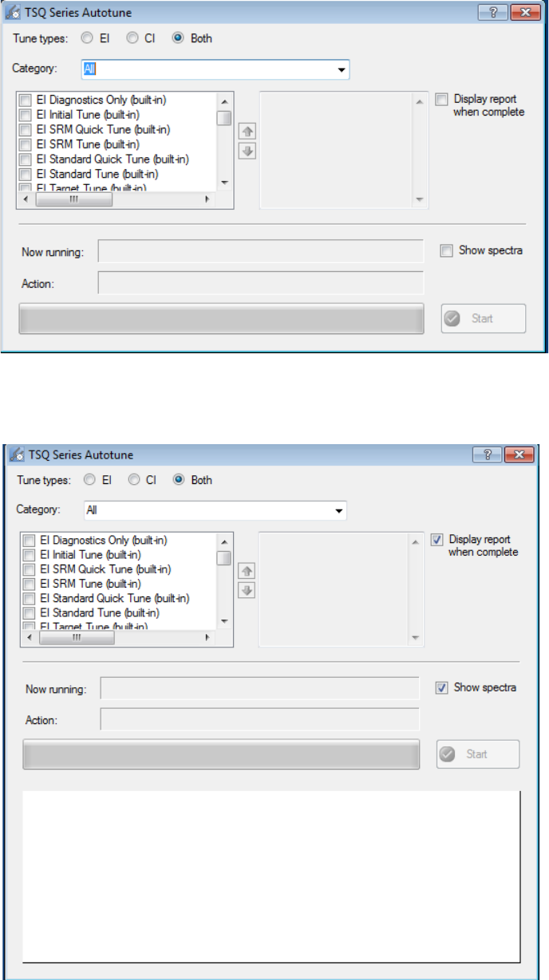Check EI Standard Tune in the expanded spectra window
This screenshot has width=549, height=980.
(30, 613)
